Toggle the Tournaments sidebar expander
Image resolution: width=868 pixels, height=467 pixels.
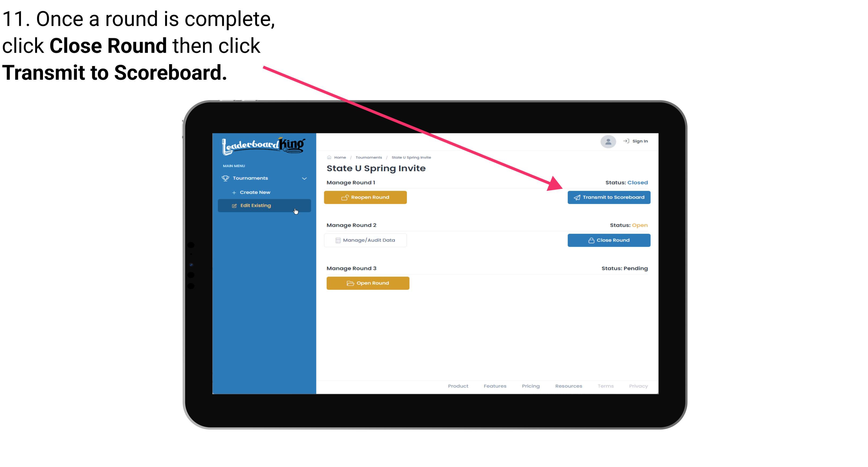(x=304, y=178)
